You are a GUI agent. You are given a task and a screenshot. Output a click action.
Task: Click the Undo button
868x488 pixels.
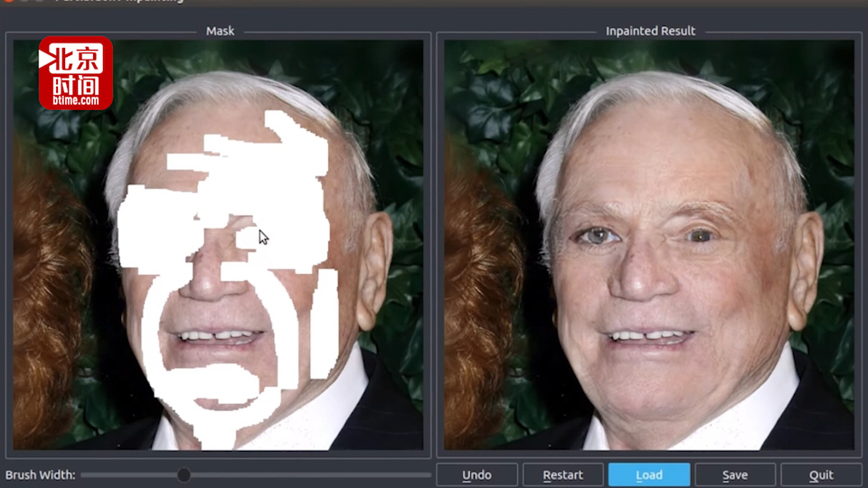coord(476,474)
